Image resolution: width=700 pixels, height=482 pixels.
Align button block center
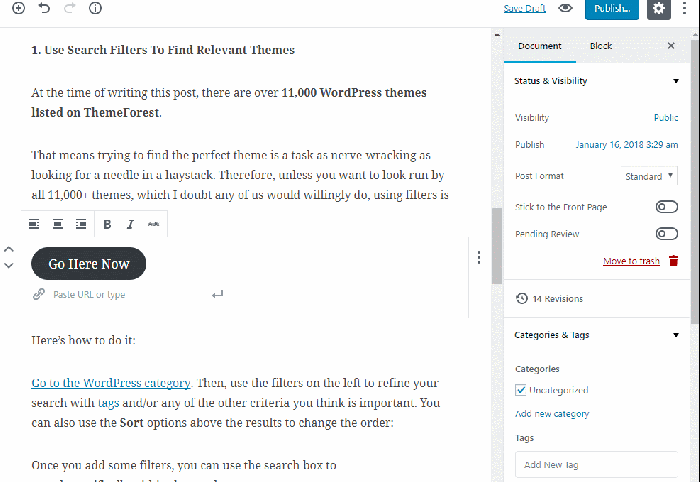(58, 224)
